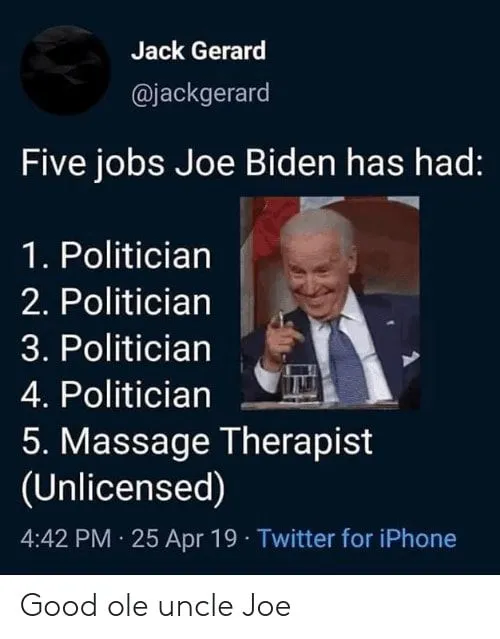Open the 'Twitter for iPhone' source link
This screenshot has width=500, height=639.
[357, 538]
